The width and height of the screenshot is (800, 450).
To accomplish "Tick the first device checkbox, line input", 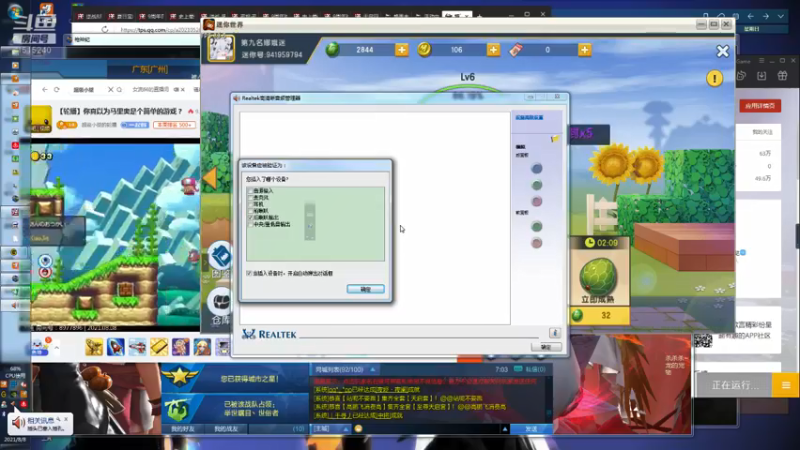I will tap(251, 190).
